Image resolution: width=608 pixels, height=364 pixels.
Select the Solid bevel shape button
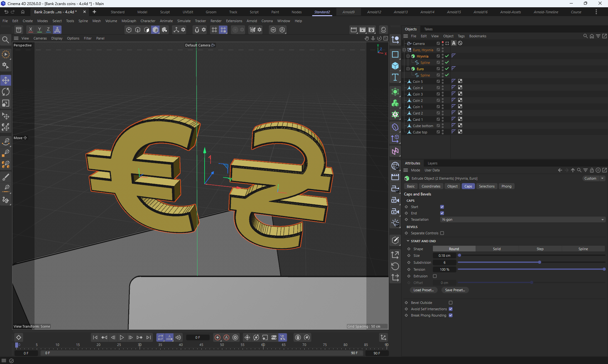497,249
